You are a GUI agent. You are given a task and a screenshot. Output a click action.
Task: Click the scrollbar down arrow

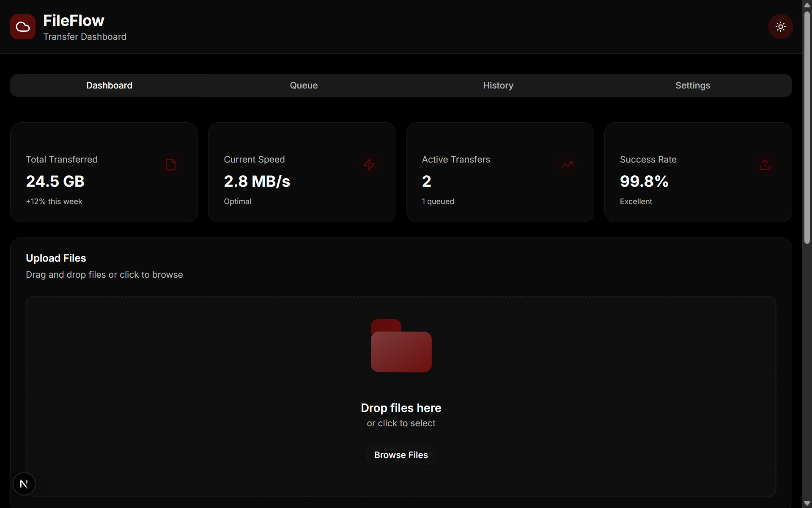[807, 503]
